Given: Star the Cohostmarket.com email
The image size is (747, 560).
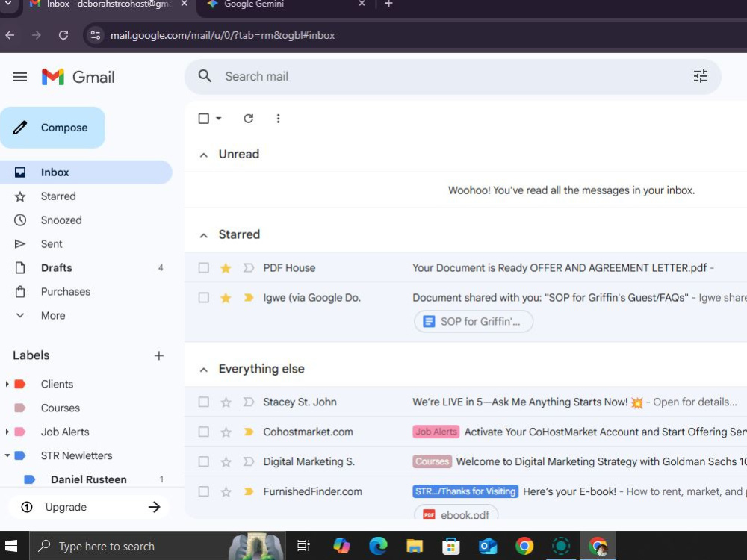Looking at the screenshot, I should coord(226,432).
